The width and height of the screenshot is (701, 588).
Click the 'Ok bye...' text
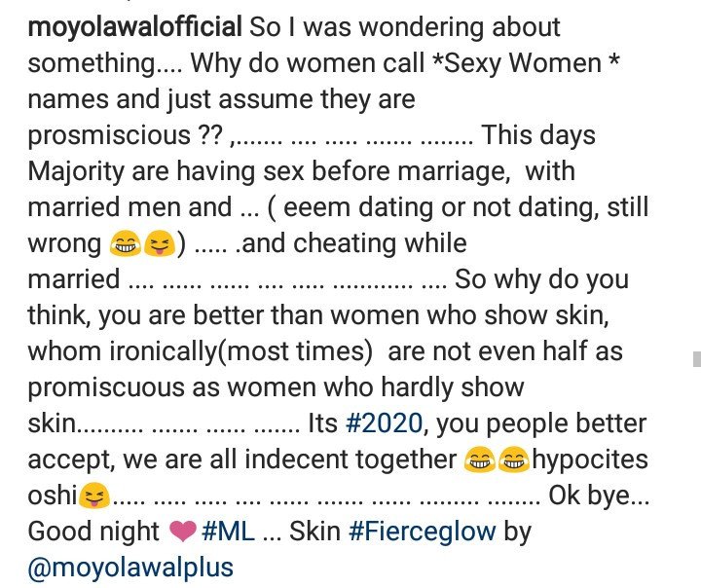(599, 496)
